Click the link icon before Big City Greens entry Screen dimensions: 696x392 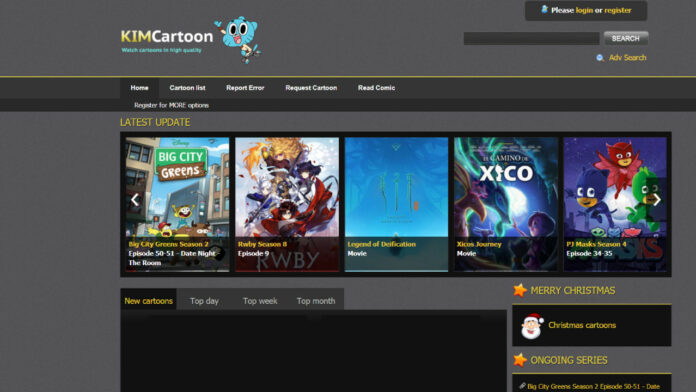pos(522,386)
